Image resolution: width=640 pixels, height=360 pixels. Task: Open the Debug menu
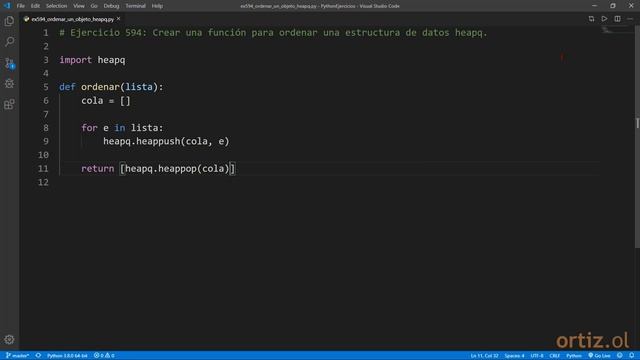(111, 6)
